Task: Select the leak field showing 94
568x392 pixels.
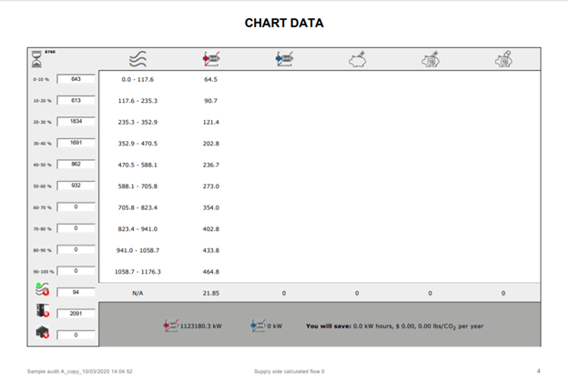Action: pyautogui.click(x=76, y=293)
